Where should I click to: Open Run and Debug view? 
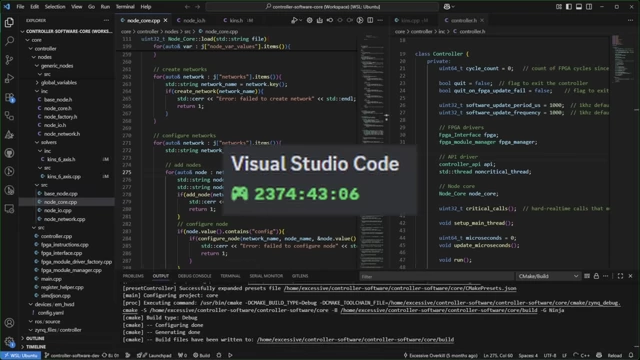[9, 78]
